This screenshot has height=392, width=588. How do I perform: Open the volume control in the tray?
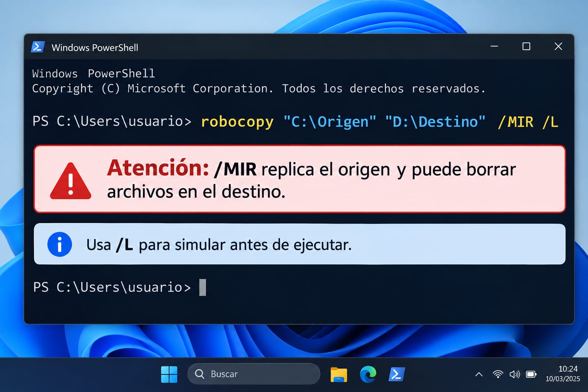click(x=514, y=374)
